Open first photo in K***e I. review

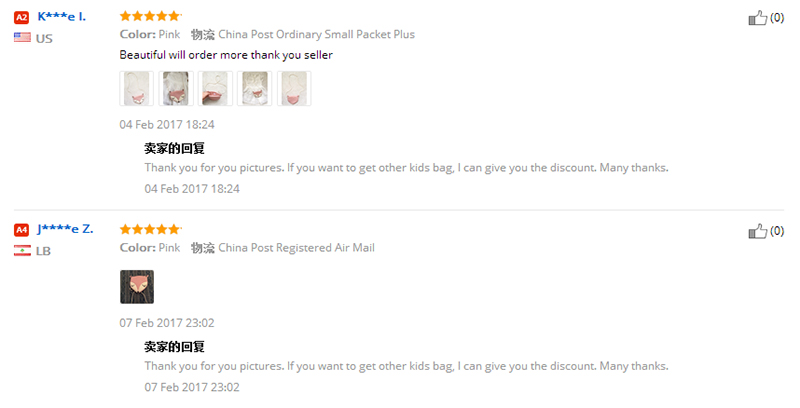tap(136, 88)
